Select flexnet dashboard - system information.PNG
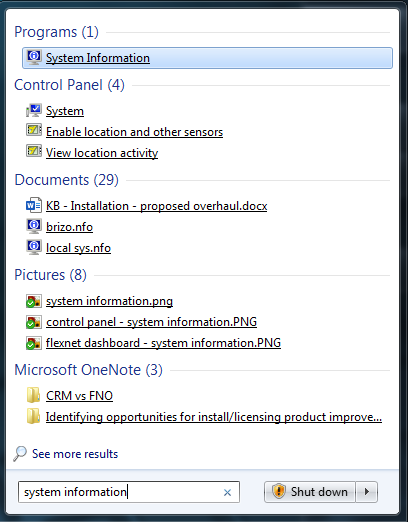408x522 pixels. pyautogui.click(x=163, y=343)
